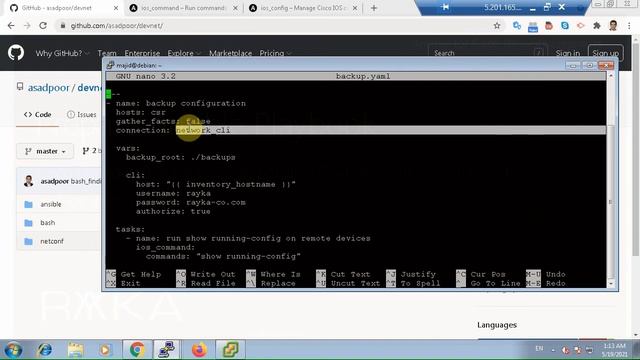The height and width of the screenshot is (360, 640).
Task: Expand the Explore menu
Action: tap(184, 53)
